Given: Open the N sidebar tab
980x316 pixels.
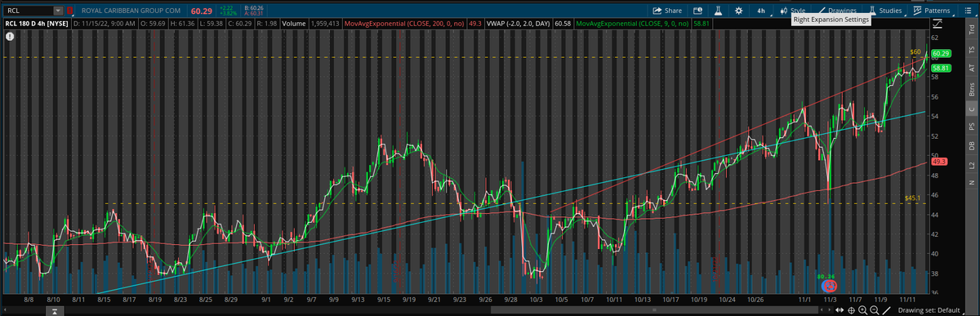Looking at the screenshot, I should tap(972, 183).
